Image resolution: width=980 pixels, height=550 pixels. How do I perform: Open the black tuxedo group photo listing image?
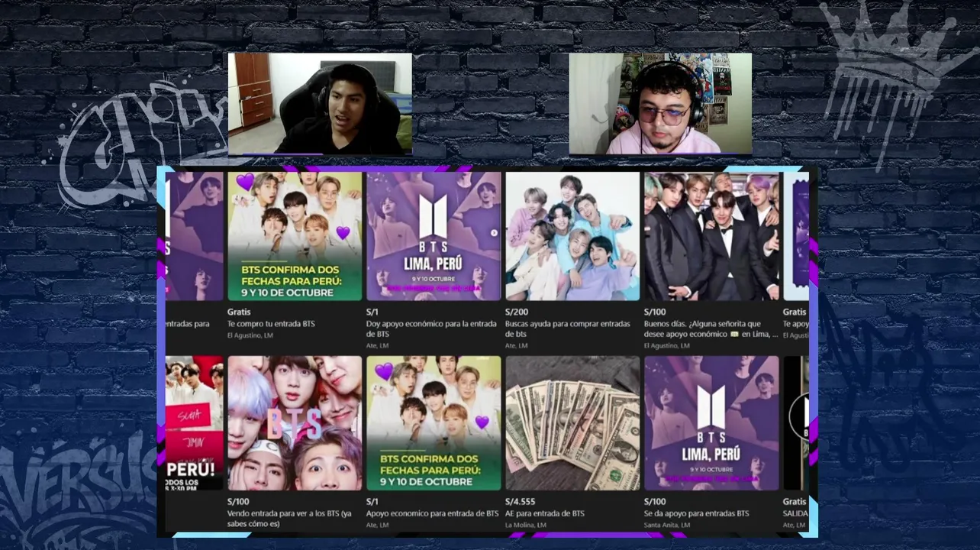[x=711, y=236]
